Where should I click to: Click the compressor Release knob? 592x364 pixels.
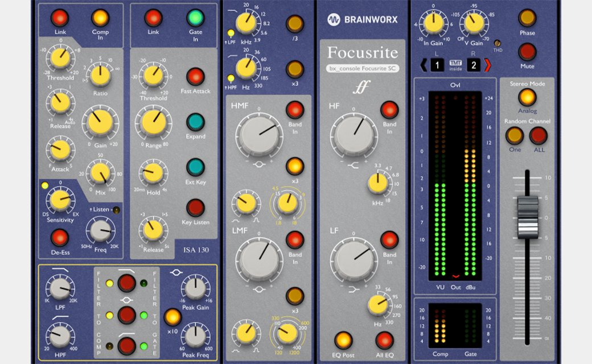[60, 103]
